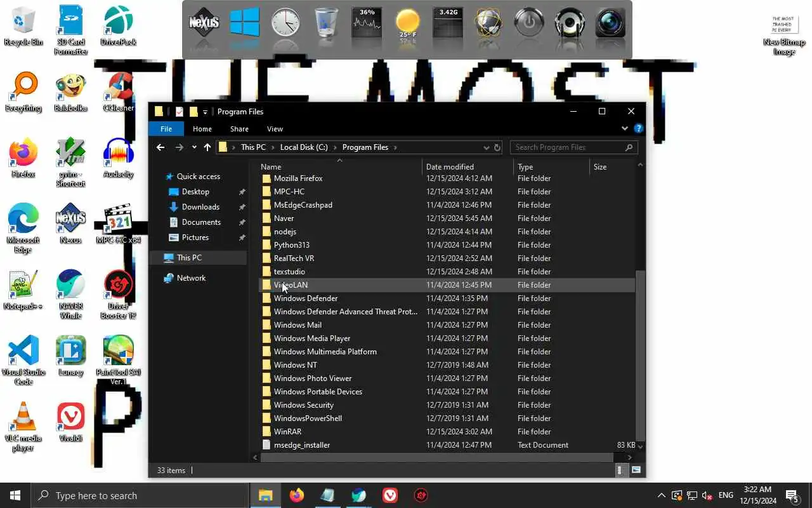Click the vertical scrollbar in file list
This screenshot has height=508, width=812.
(x=640, y=356)
